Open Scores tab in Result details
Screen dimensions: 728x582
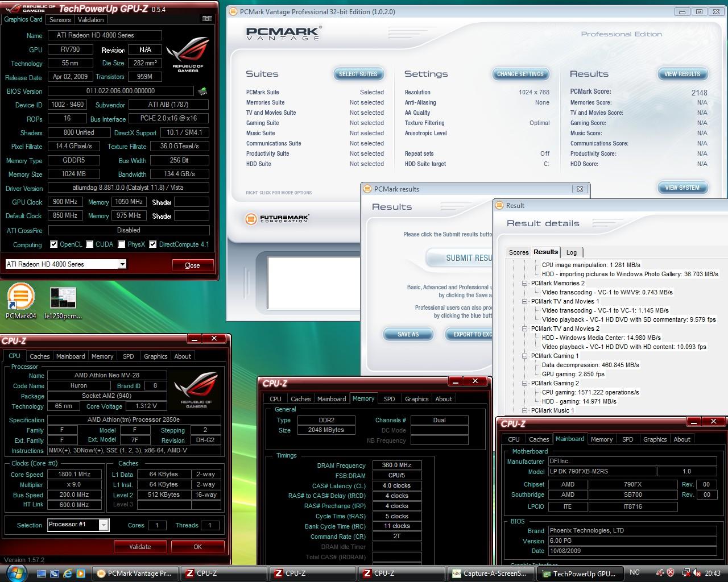(519, 252)
